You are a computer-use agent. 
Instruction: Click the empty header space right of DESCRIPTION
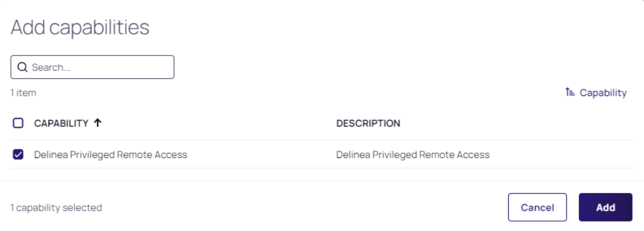pyautogui.click(x=514, y=123)
